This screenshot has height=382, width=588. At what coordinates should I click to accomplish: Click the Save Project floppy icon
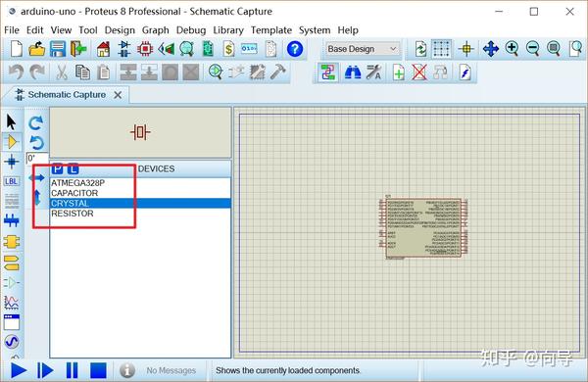pyautogui.click(x=58, y=49)
